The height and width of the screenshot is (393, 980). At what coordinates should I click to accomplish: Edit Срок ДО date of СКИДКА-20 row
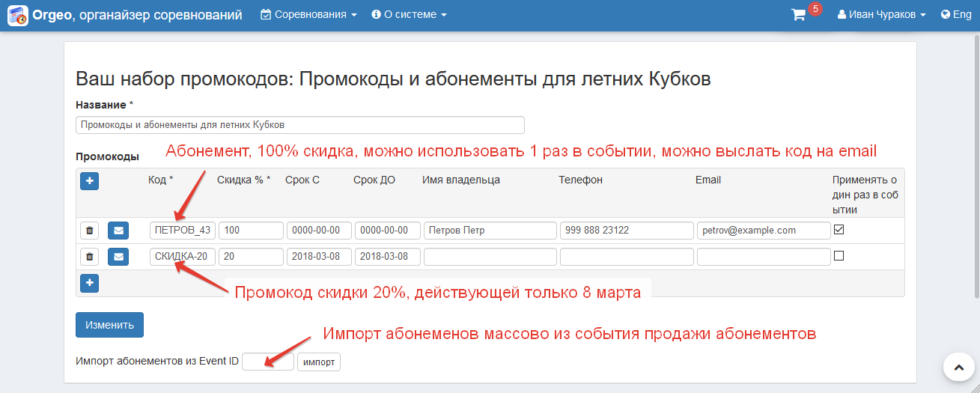(387, 257)
